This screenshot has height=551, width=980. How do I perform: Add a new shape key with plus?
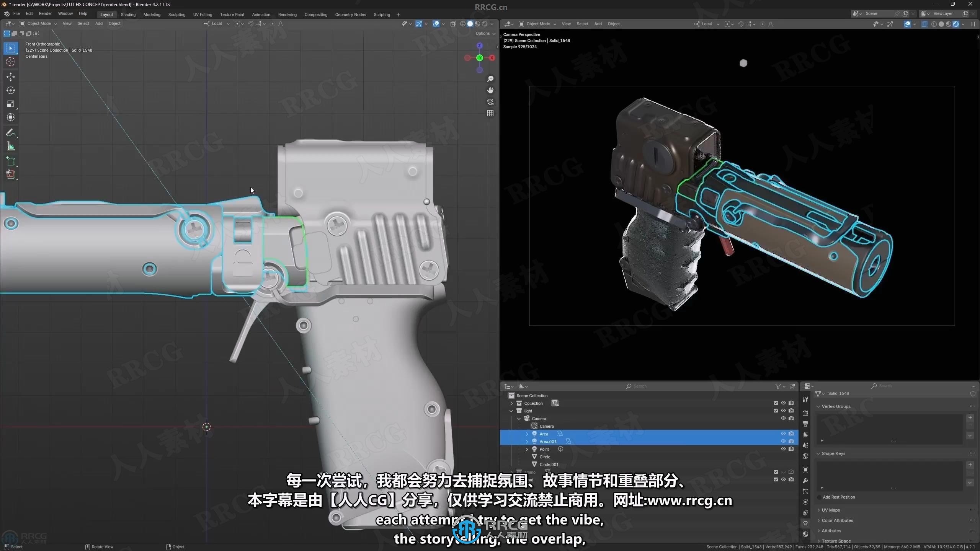970,465
